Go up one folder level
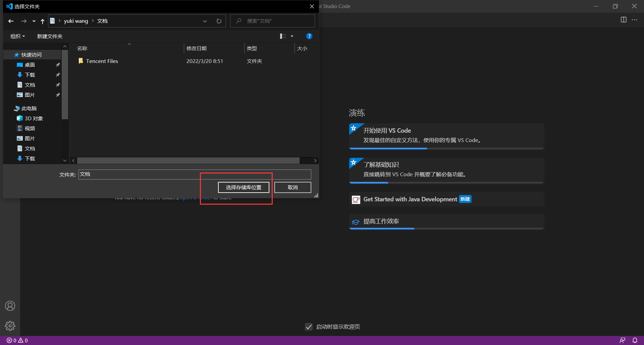The width and height of the screenshot is (644, 345). (43, 21)
